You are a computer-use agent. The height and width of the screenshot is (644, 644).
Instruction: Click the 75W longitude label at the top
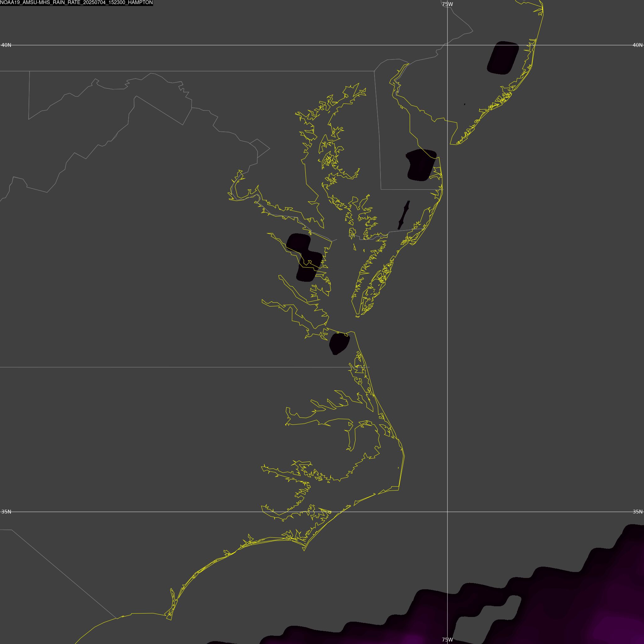[447, 4]
